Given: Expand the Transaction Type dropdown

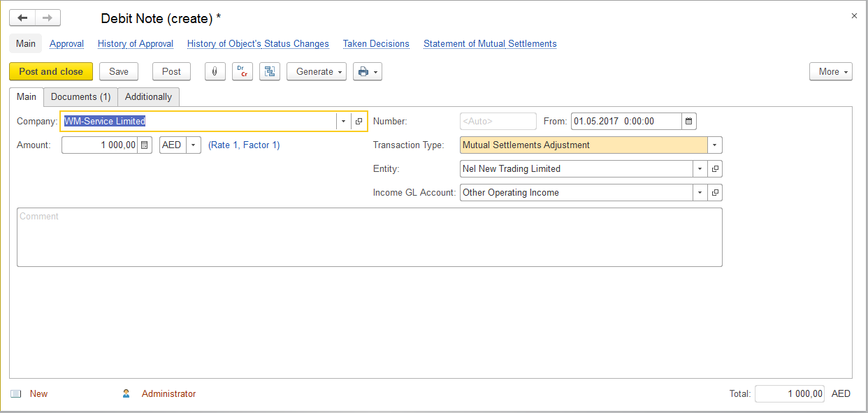Looking at the screenshot, I should click(714, 145).
